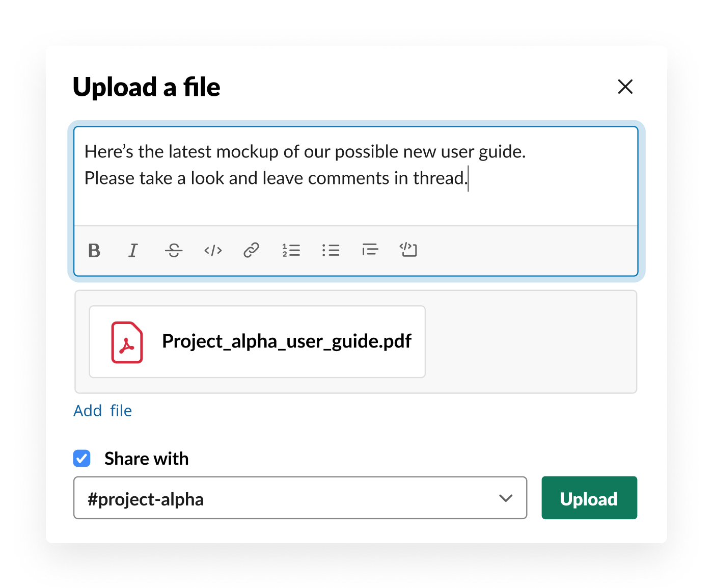Insert a hyperlink
This screenshot has height=588, width=713.
(x=252, y=250)
